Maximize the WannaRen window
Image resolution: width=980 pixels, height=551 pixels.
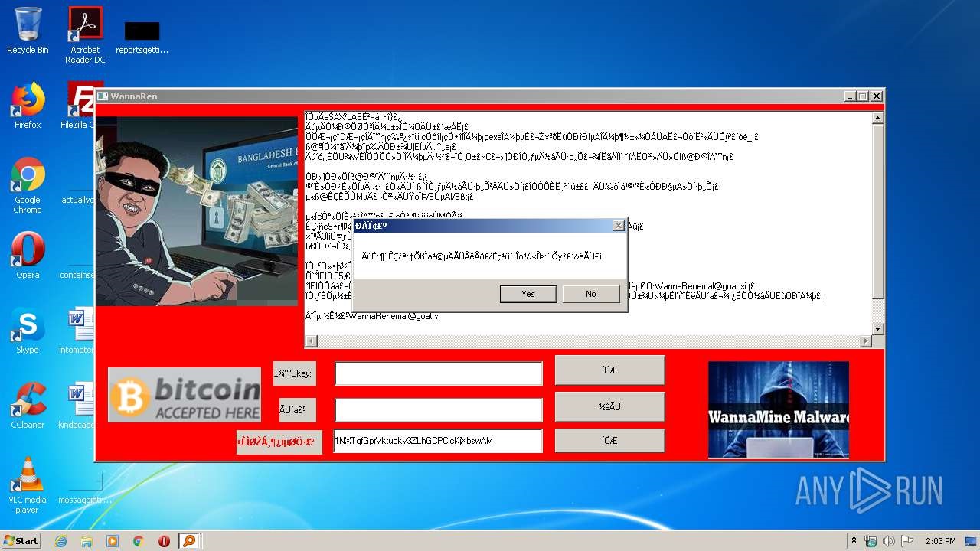pos(863,96)
